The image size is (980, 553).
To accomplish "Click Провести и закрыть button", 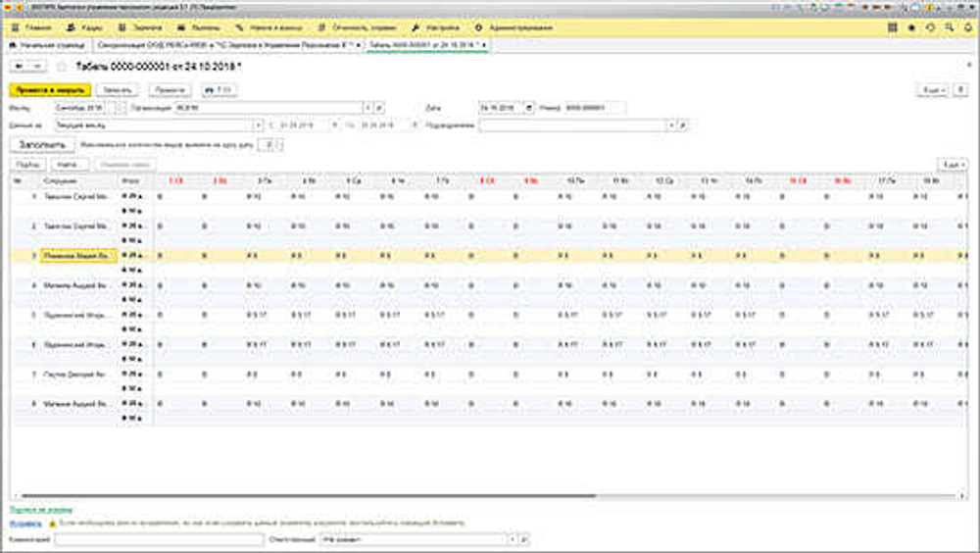I will 50,90.
